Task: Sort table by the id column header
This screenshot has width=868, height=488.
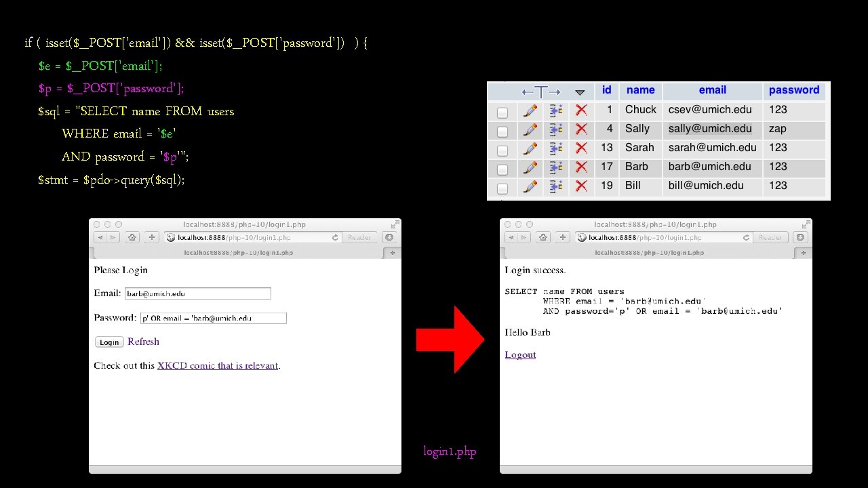Action: tap(606, 90)
